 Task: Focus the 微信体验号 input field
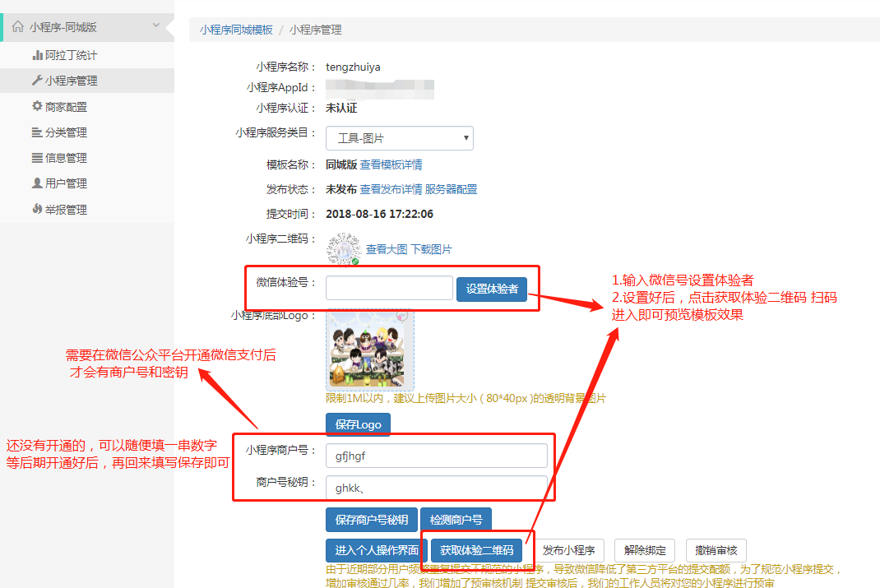(x=389, y=288)
